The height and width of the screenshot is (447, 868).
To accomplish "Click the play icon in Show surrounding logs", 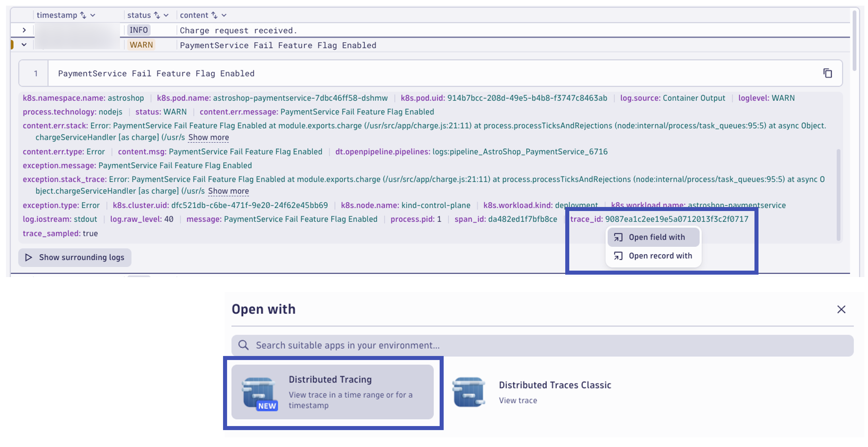I will (x=29, y=257).
